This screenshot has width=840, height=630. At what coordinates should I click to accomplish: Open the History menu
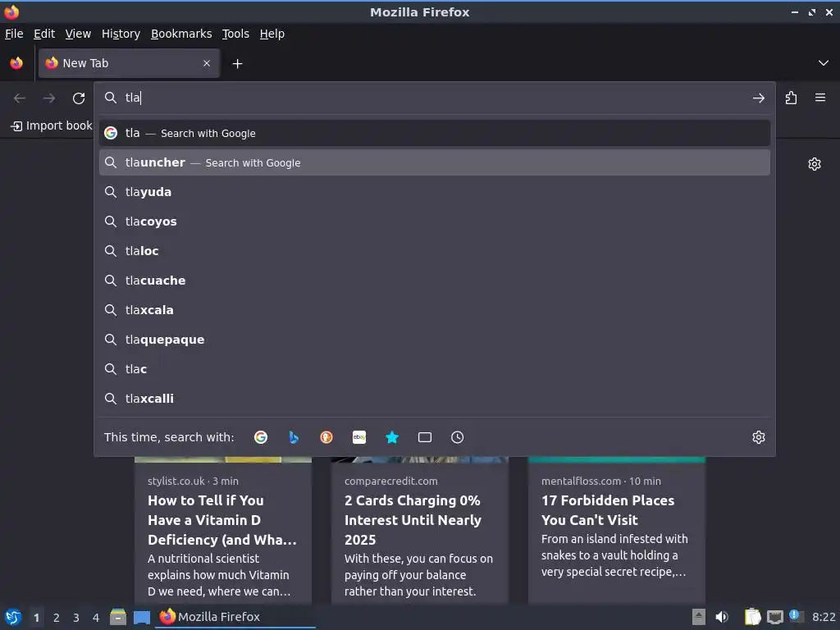click(x=121, y=34)
